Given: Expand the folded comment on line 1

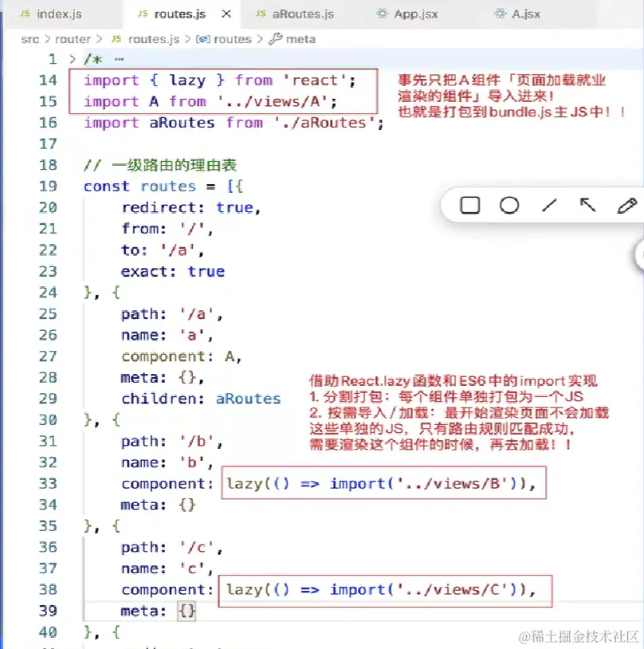Looking at the screenshot, I should (x=73, y=59).
